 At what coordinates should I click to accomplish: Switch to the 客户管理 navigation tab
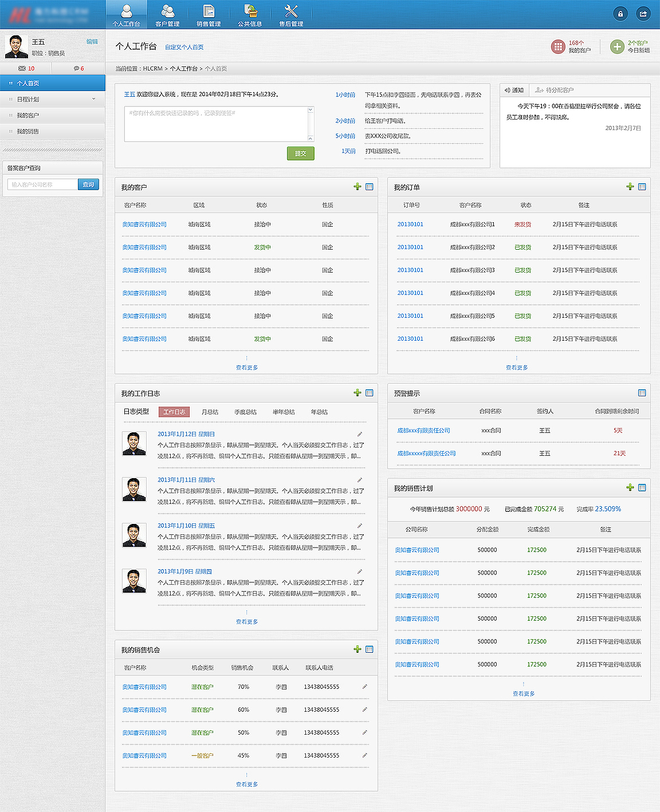[167, 14]
